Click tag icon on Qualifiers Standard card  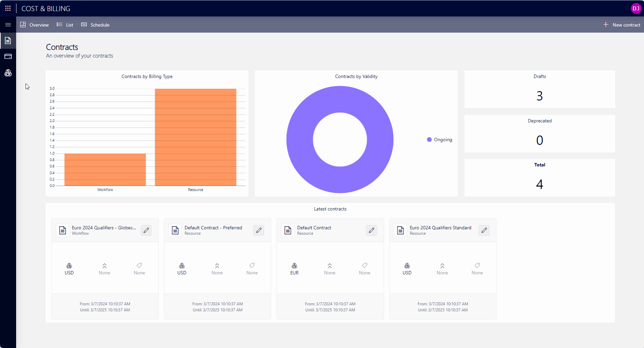pyautogui.click(x=477, y=265)
